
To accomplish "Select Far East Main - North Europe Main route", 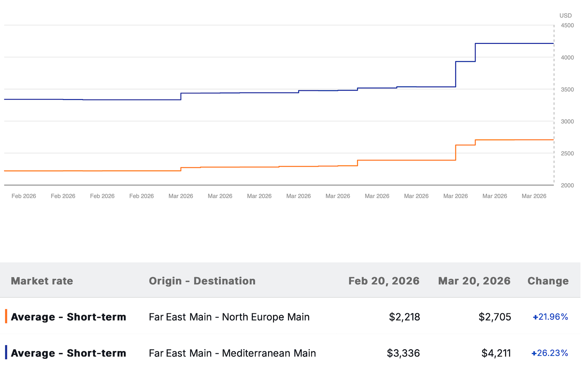I will (229, 317).
